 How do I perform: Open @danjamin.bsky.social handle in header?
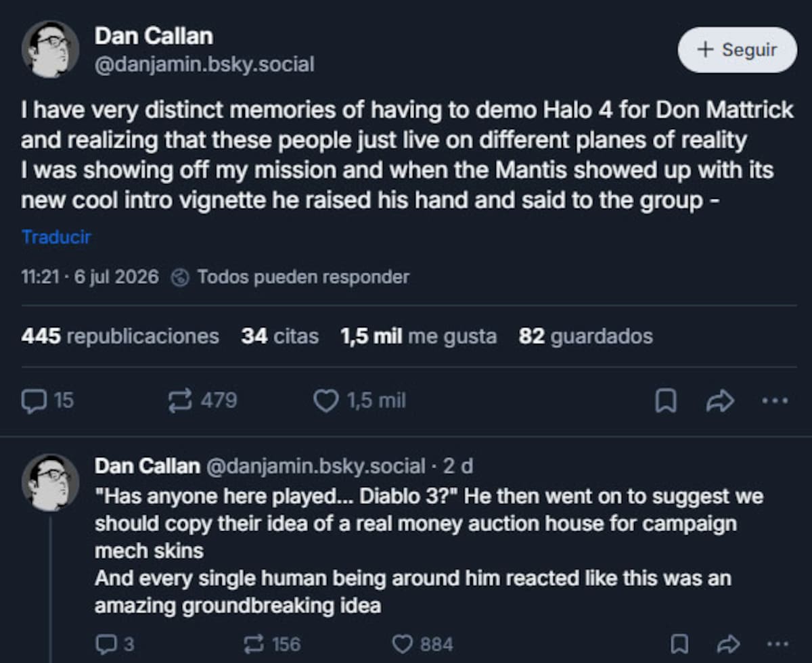click(204, 64)
